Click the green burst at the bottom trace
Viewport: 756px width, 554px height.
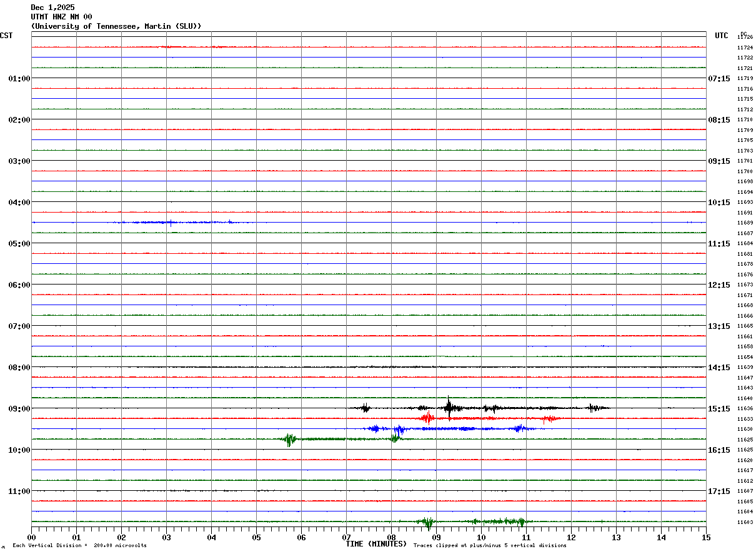427,522
